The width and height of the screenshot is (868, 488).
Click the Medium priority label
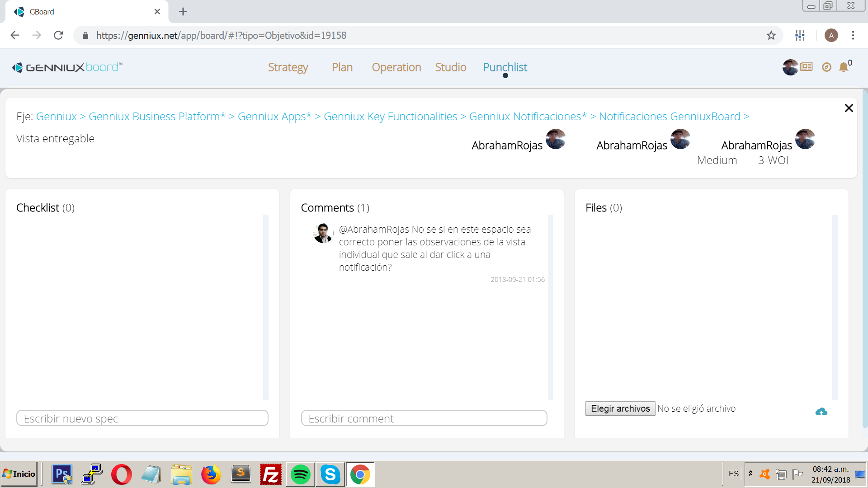point(717,160)
